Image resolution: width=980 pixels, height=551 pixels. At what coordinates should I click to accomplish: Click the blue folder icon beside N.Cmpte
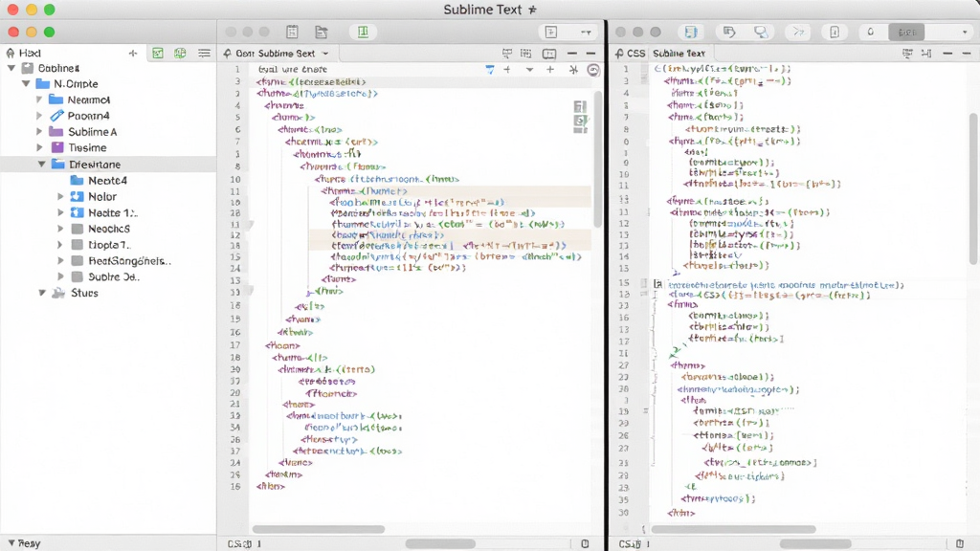click(x=42, y=83)
